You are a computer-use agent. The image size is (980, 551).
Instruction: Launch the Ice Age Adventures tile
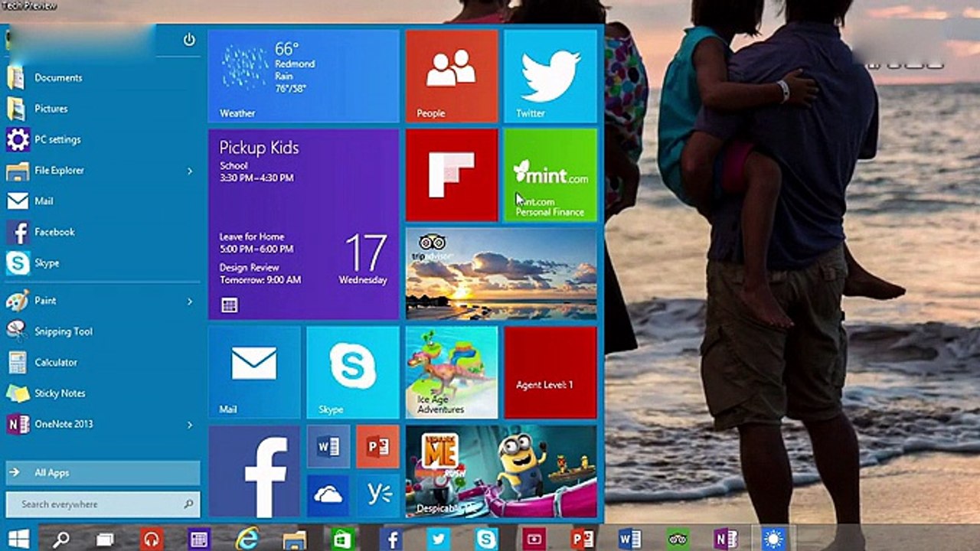(452, 372)
